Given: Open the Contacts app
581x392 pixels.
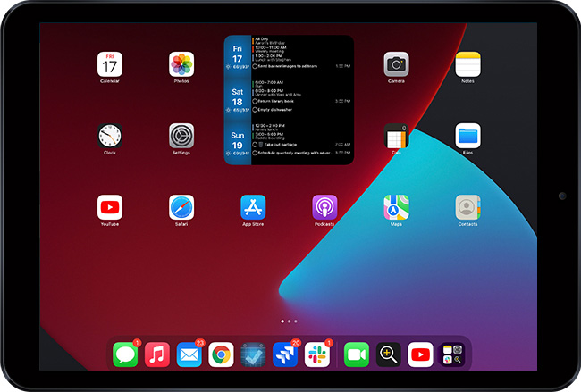Looking at the screenshot, I should coord(467,207).
